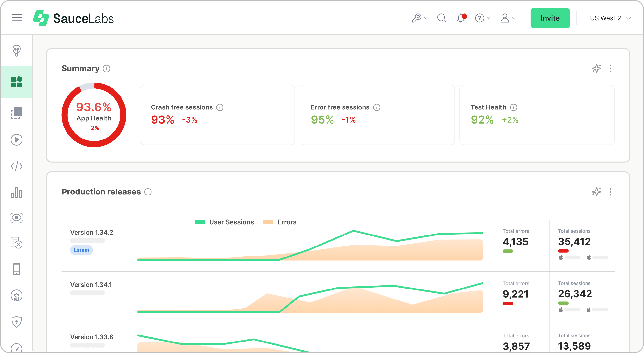Open the user account menu
The height and width of the screenshot is (353, 644).
[508, 18]
